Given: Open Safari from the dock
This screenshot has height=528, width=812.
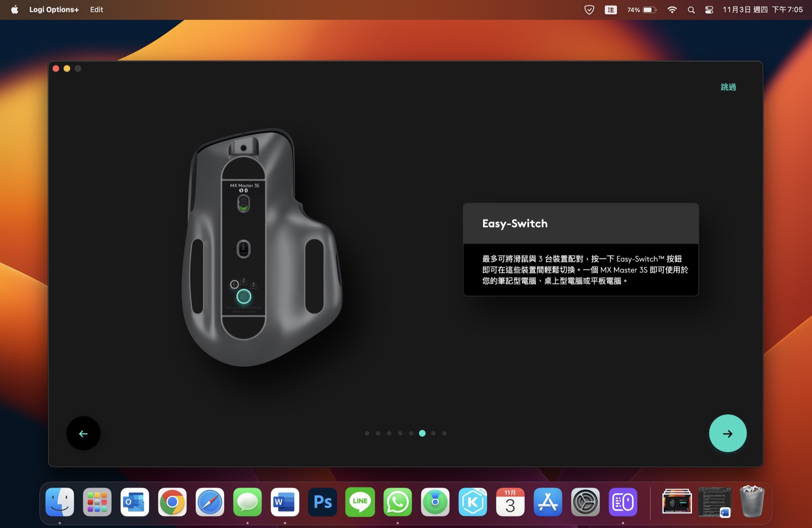Looking at the screenshot, I should (x=210, y=502).
